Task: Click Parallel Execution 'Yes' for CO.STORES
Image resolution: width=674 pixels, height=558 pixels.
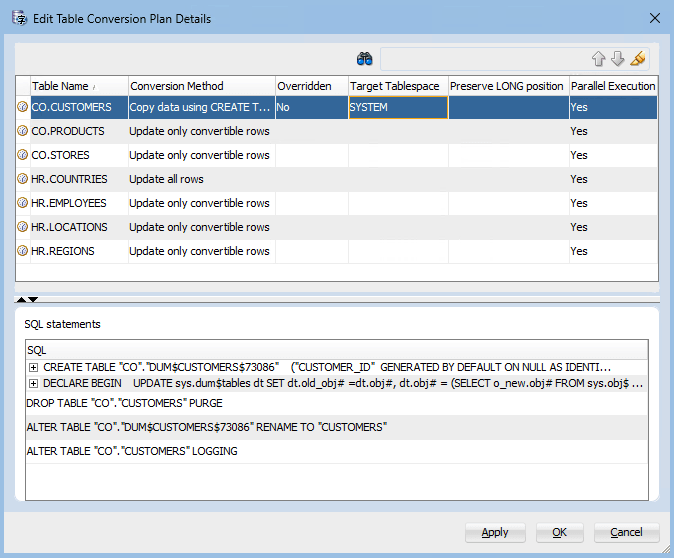Action: pos(613,155)
